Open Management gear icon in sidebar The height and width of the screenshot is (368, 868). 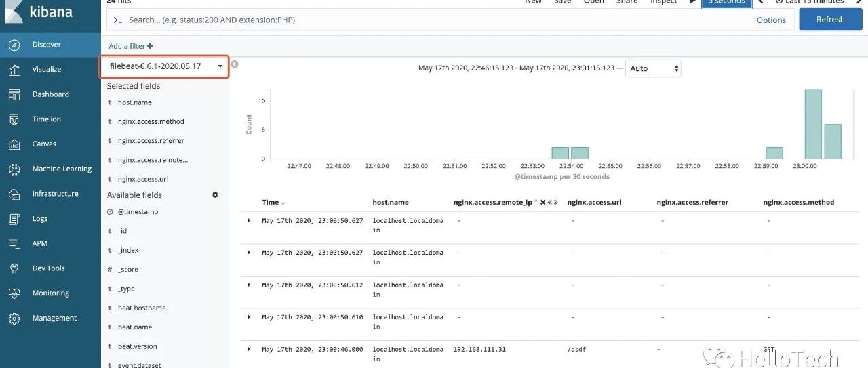(14, 318)
